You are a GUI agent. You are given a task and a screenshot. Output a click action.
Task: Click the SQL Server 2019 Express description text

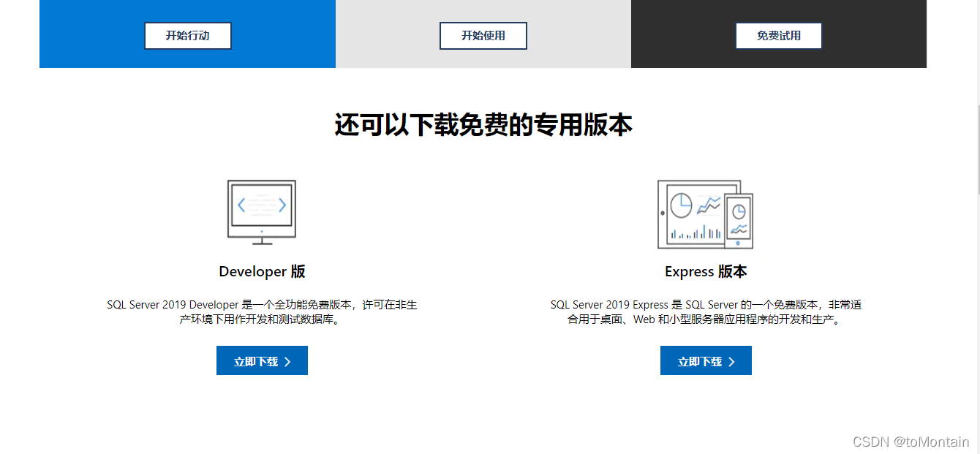[x=706, y=312]
